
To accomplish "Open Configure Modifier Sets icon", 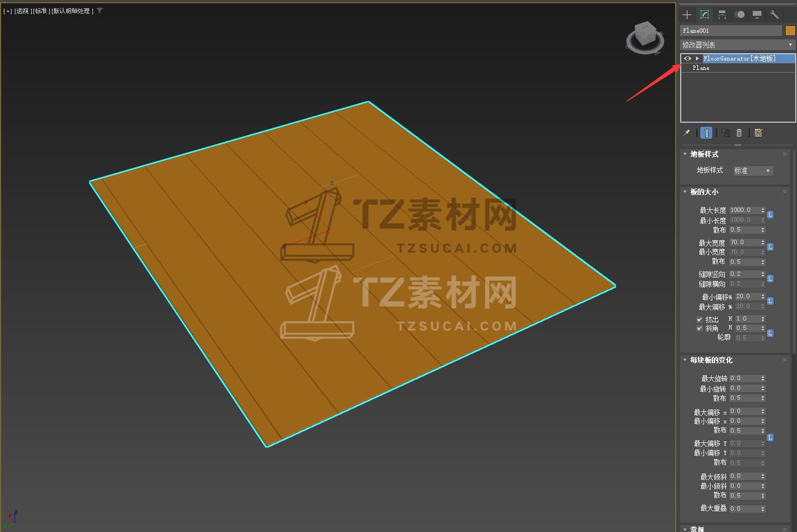I will coord(758,133).
